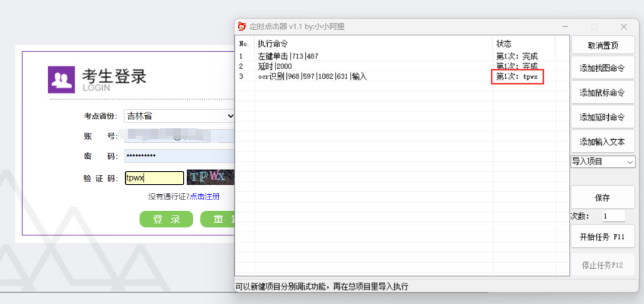Click the 执行命令 column header
This screenshot has height=304, width=644.
click(273, 44)
